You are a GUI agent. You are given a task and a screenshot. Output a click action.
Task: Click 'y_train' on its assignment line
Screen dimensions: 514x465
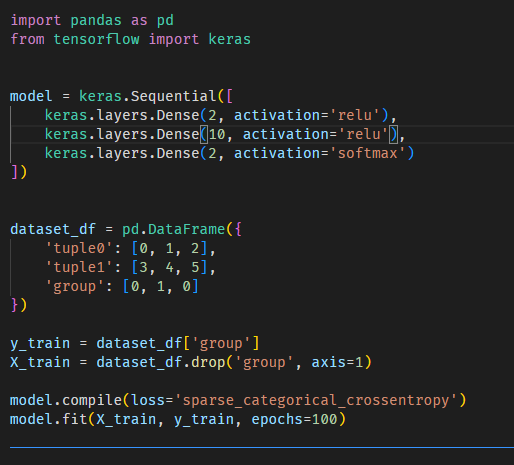40,343
